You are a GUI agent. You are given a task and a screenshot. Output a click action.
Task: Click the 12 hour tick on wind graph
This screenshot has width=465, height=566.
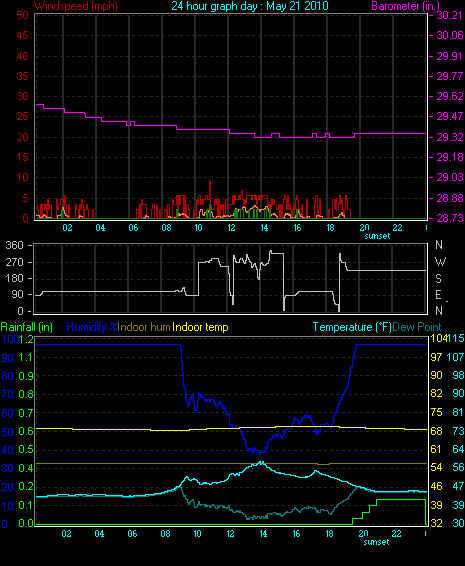(x=231, y=228)
